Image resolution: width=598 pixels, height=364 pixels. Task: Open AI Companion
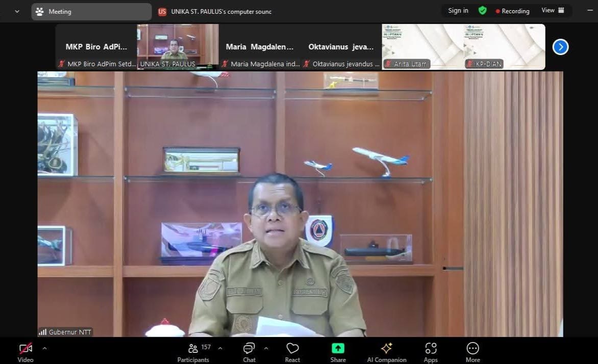click(x=386, y=351)
